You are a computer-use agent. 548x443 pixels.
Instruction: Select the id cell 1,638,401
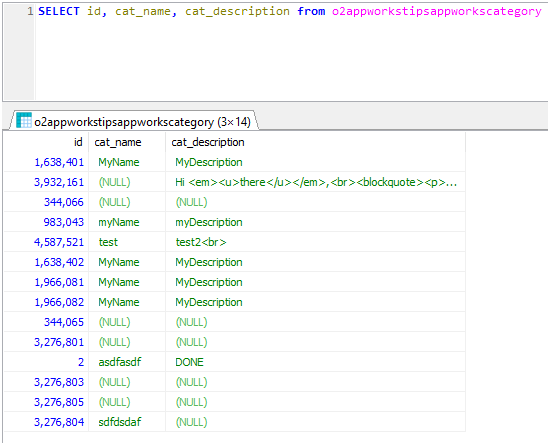coord(46,162)
